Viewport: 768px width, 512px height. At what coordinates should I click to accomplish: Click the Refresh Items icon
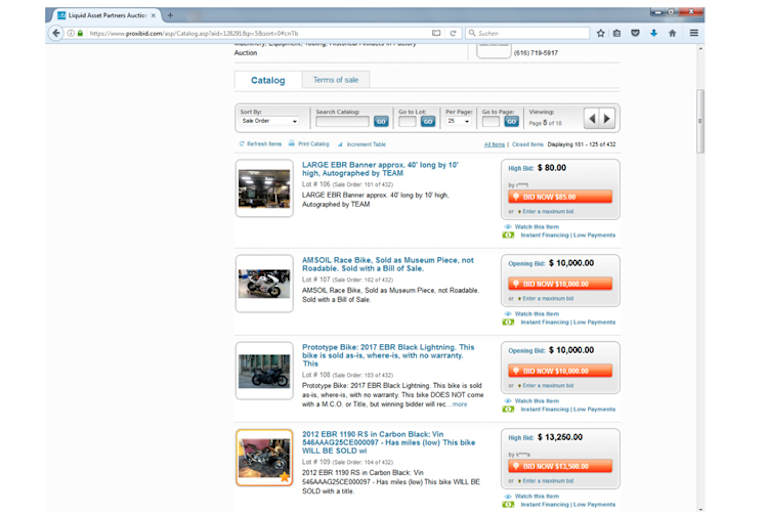click(x=242, y=144)
